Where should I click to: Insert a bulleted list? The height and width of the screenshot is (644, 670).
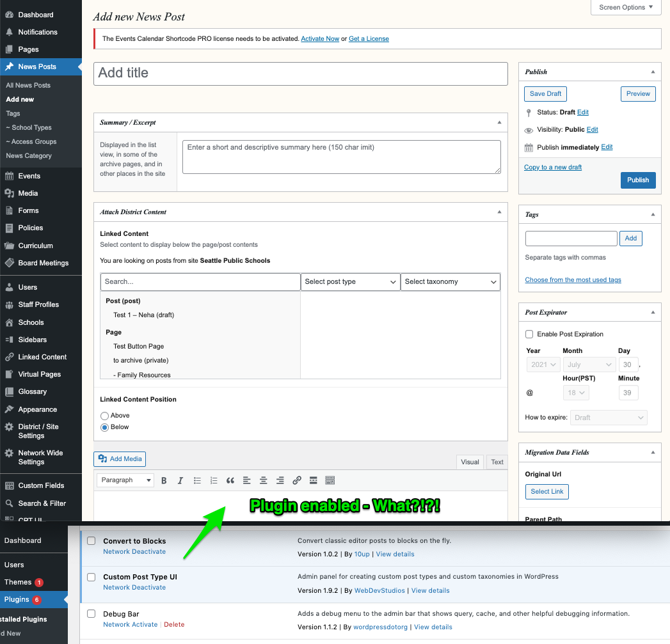point(197,480)
